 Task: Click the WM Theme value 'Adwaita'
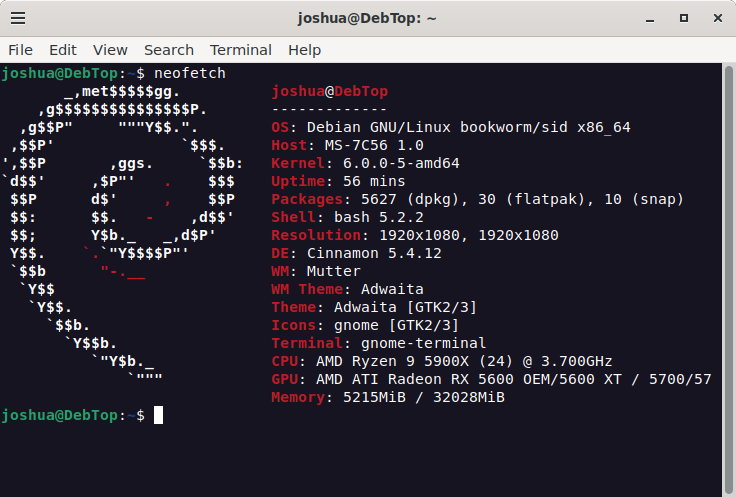tap(392, 289)
